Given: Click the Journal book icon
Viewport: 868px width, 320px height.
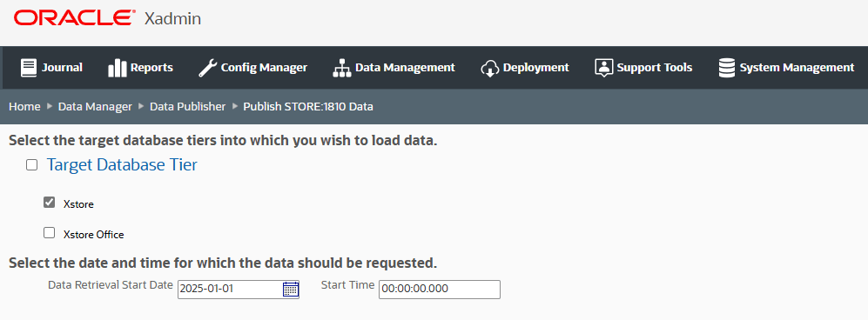Looking at the screenshot, I should pyautogui.click(x=28, y=68).
